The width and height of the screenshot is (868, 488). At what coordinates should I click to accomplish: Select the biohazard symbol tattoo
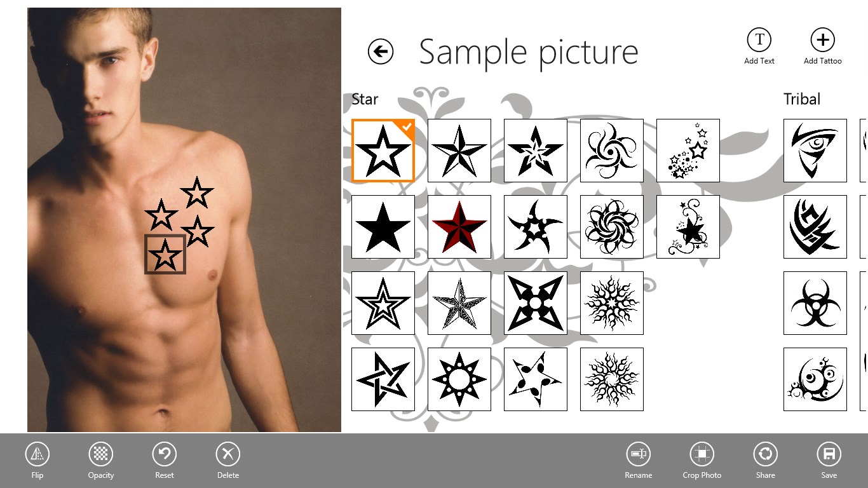(x=815, y=303)
